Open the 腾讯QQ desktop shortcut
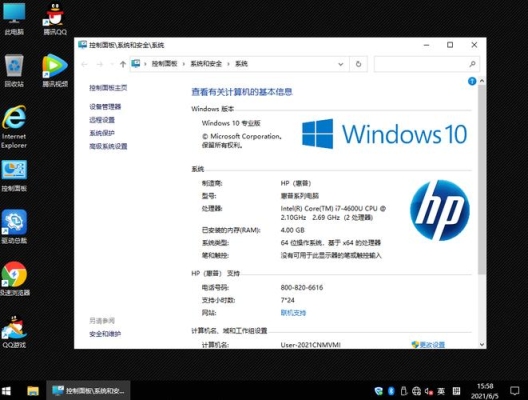The image size is (528, 400). [55, 19]
